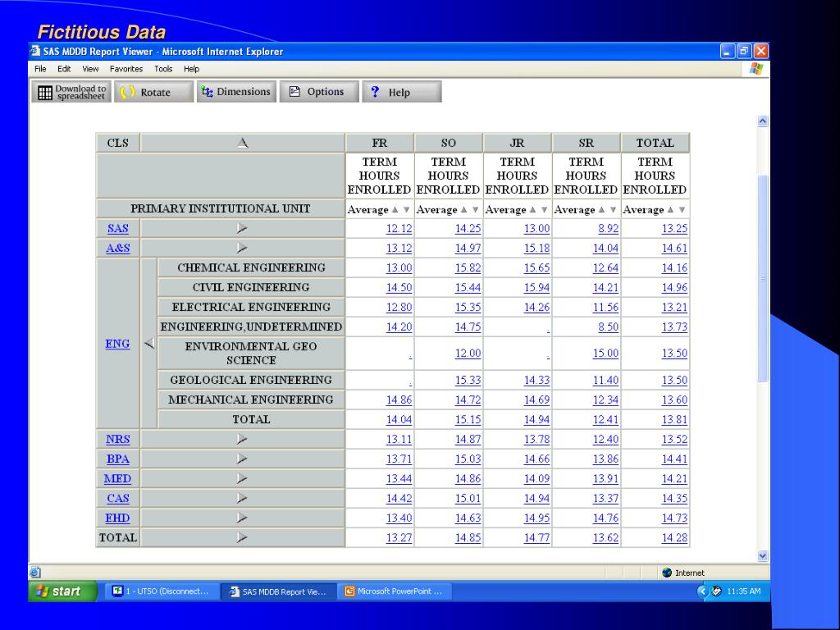Click the Windows start button
840x630 pixels.
pyautogui.click(x=62, y=591)
